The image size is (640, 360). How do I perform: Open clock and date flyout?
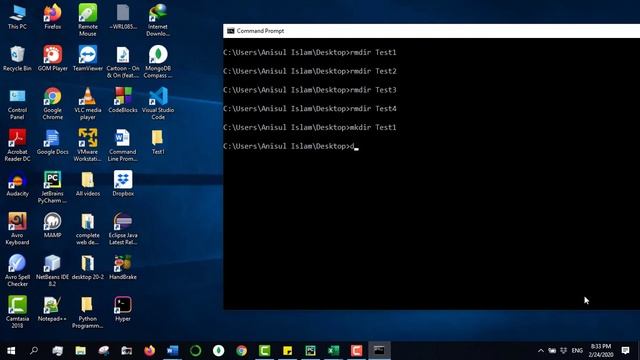[x=601, y=351]
